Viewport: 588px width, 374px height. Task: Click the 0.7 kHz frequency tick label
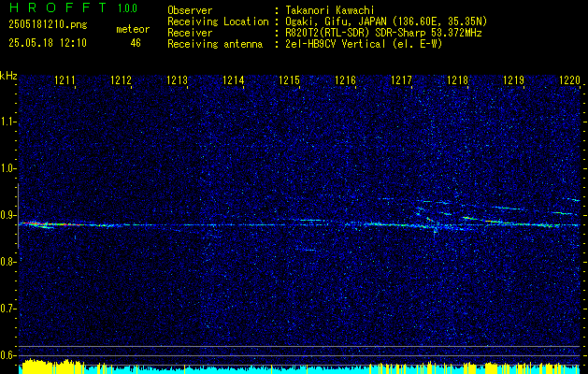[7, 309]
